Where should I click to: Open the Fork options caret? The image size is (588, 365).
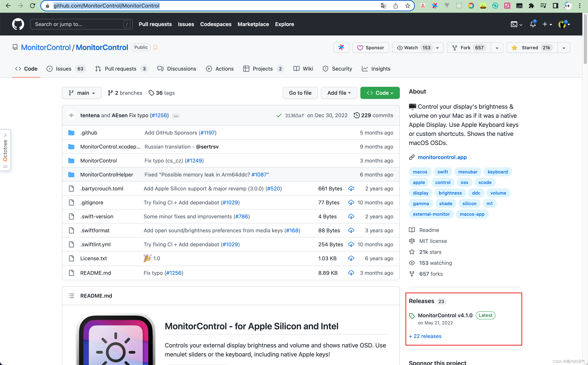pos(497,48)
